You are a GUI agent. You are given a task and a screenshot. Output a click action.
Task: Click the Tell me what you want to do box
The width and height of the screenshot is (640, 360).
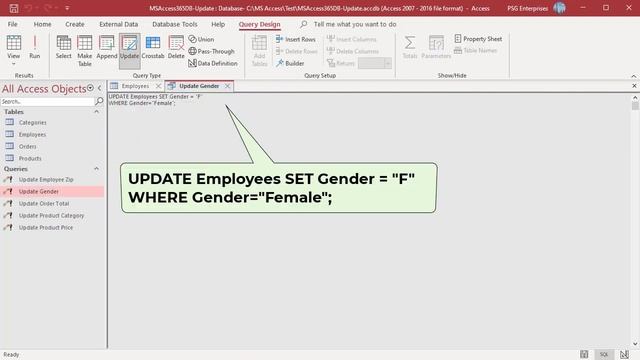[355, 24]
